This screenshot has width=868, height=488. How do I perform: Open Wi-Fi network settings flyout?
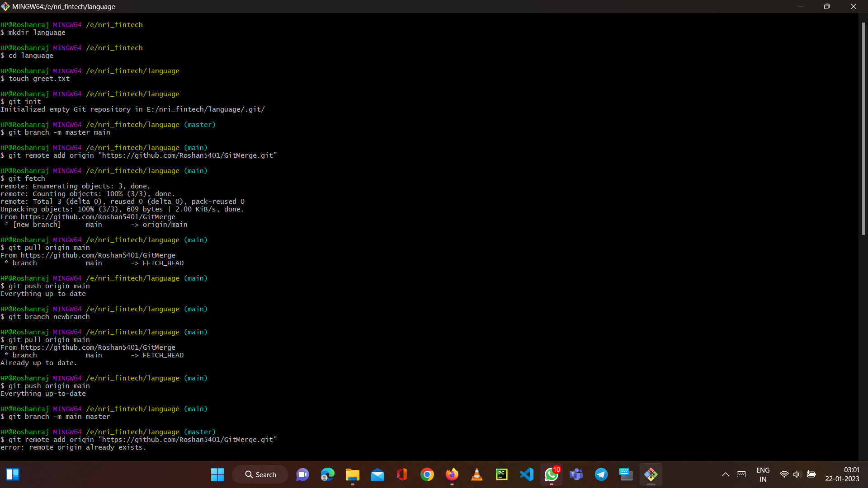click(784, 474)
